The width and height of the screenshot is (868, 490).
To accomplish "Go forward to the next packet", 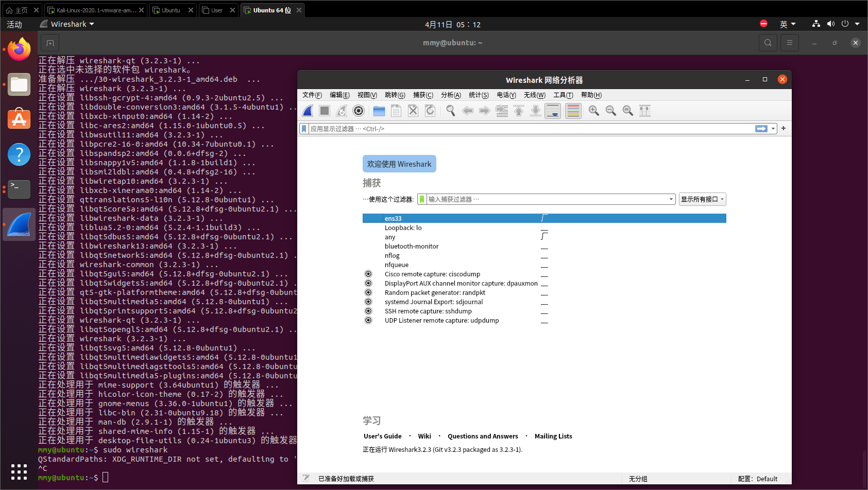I will click(x=485, y=111).
